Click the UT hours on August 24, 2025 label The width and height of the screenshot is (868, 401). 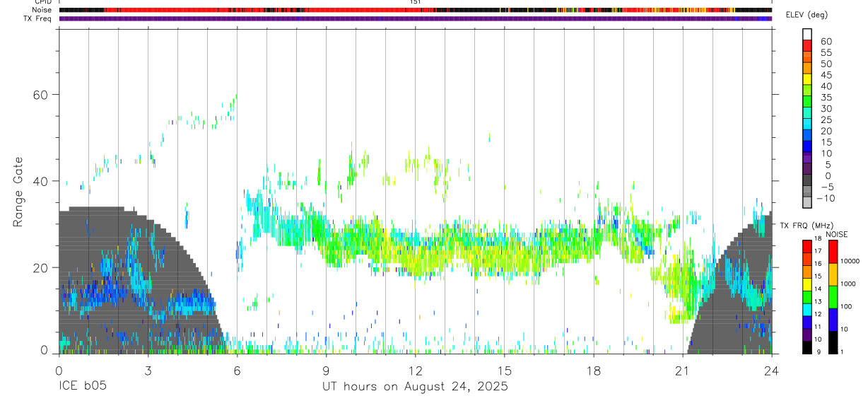coord(415,387)
